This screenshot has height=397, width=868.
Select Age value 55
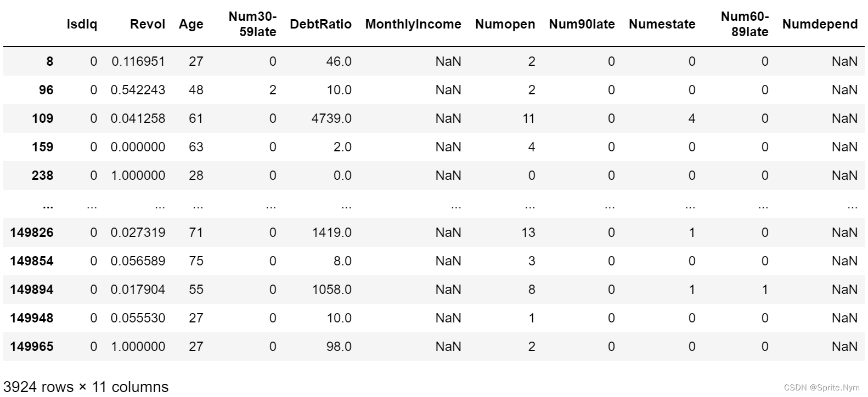tap(196, 290)
